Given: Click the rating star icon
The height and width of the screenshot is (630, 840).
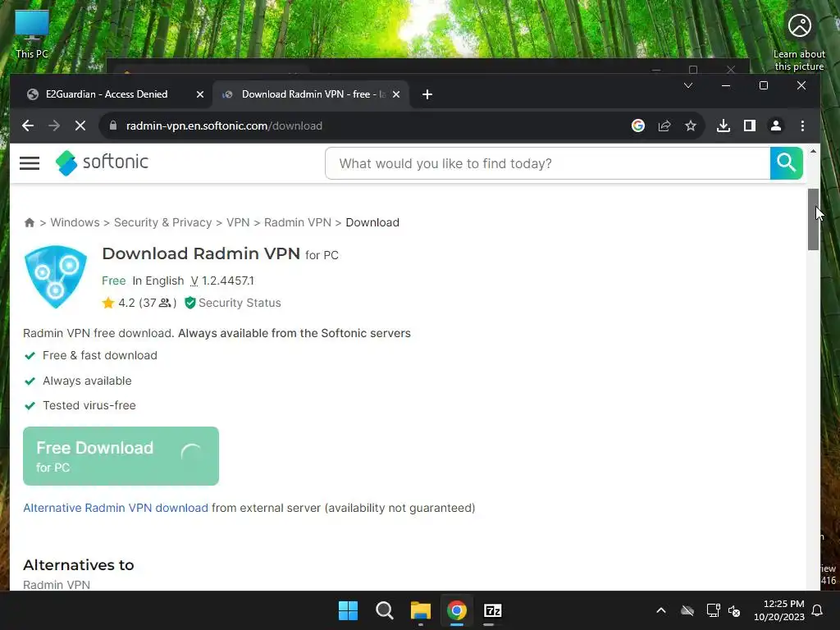Looking at the screenshot, I should click(108, 303).
